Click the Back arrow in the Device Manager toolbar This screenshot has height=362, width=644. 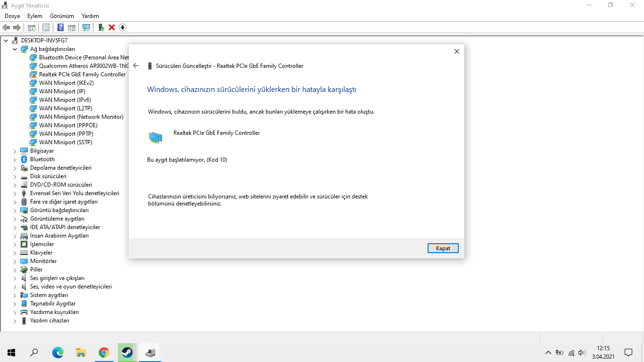point(6,27)
